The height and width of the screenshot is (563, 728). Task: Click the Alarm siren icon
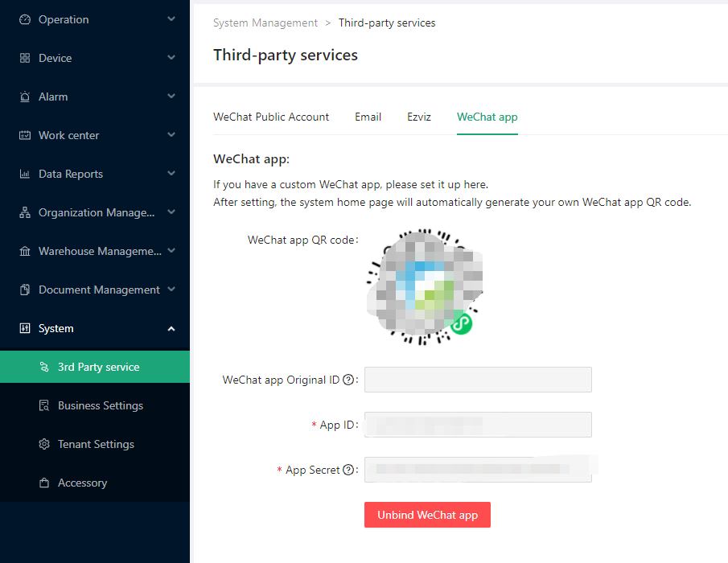coord(25,97)
